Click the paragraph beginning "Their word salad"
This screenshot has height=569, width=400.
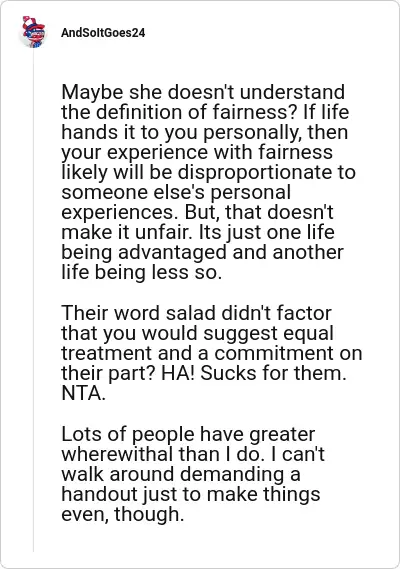[212, 352]
